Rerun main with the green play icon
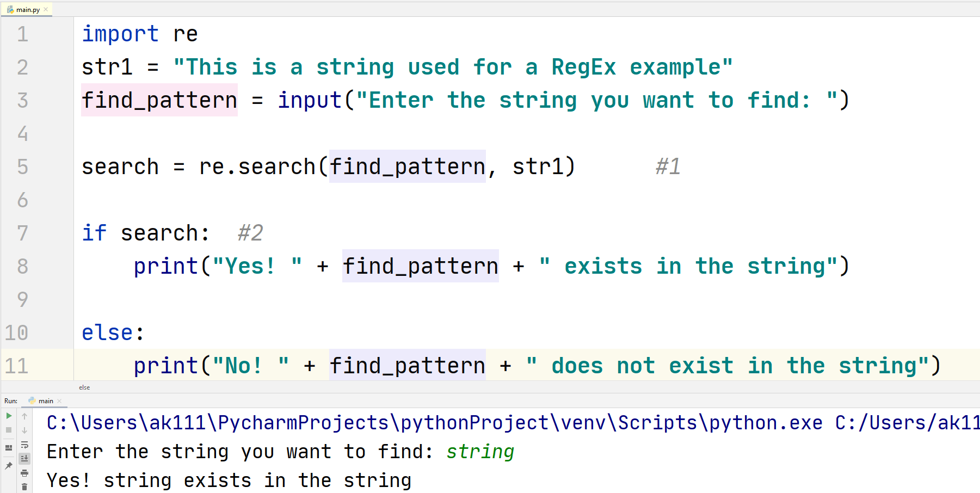The width and height of the screenshot is (980, 493). (9, 416)
